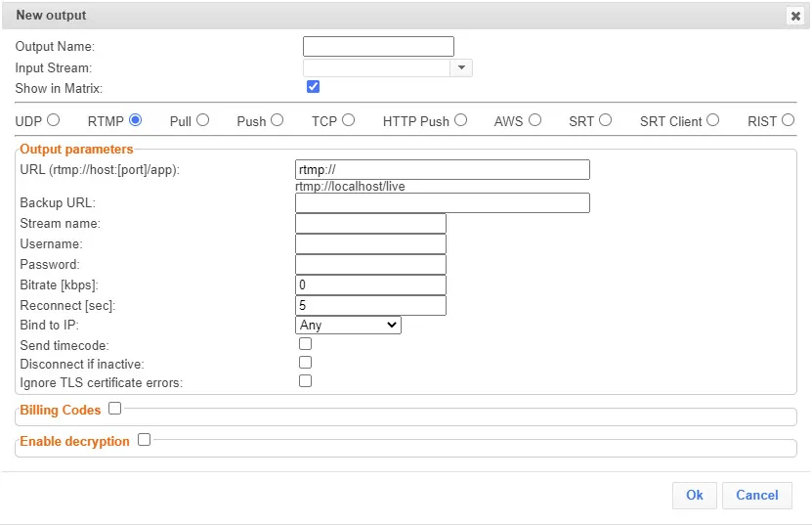Open the Input Stream dropdown arrow
This screenshot has width=812, height=525.
[461, 67]
